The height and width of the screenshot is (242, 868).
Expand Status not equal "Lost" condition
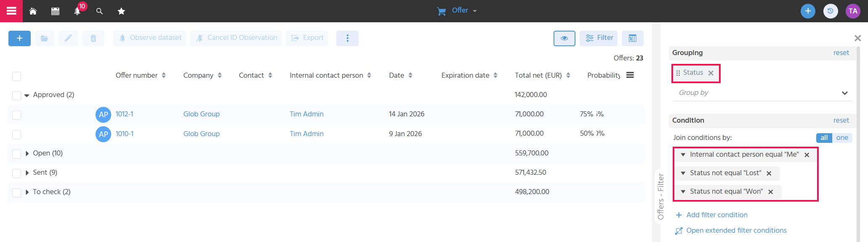(683, 173)
